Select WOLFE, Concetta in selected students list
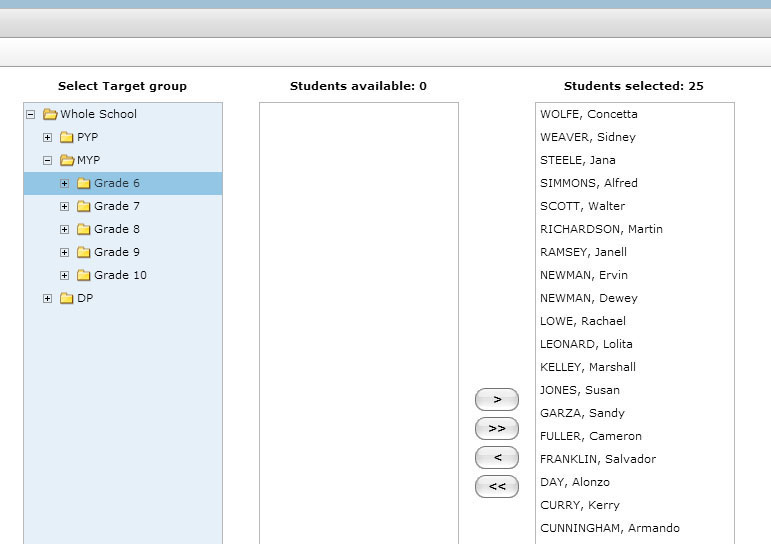Viewport: 771px width, 544px height. point(589,114)
